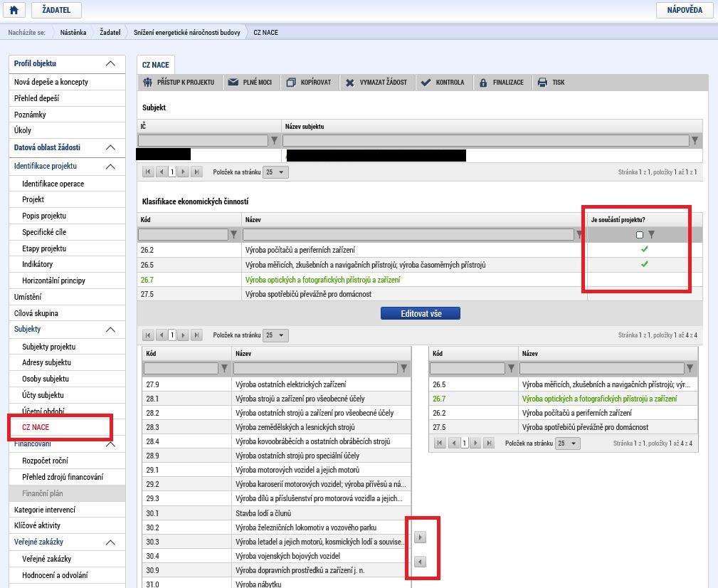This screenshot has width=718, height=588.
Task: Click the IČ filter input field
Action: (203, 140)
